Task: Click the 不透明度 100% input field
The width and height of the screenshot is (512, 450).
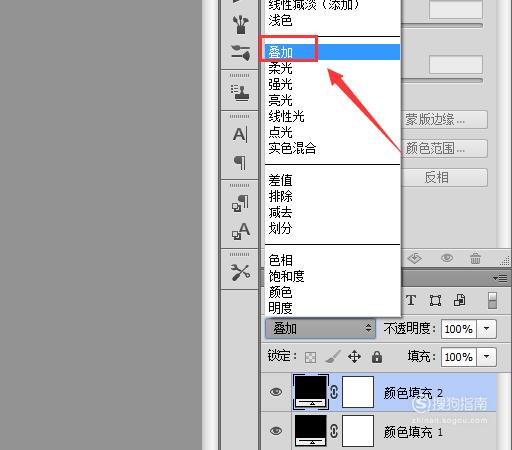Action: [459, 329]
